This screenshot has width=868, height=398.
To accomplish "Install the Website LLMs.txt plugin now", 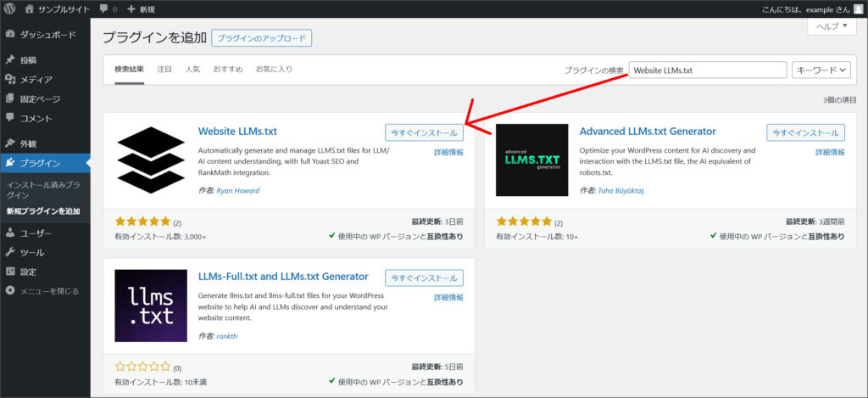I will pos(424,132).
